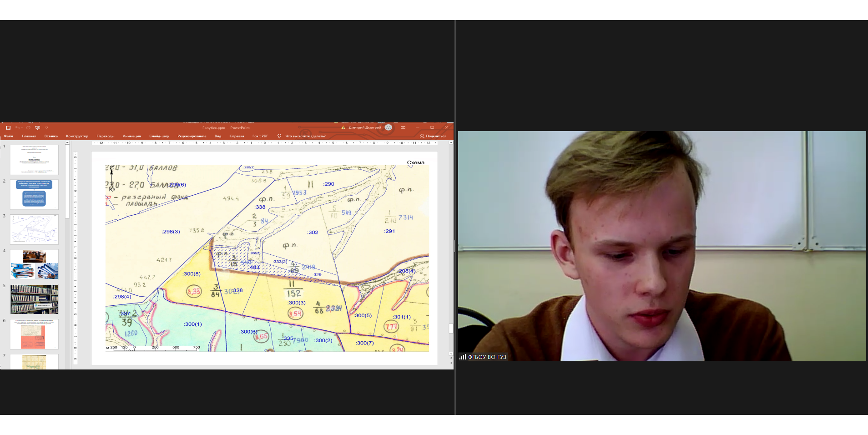Open the Справка tab
This screenshot has height=435, width=868.
coord(237,136)
